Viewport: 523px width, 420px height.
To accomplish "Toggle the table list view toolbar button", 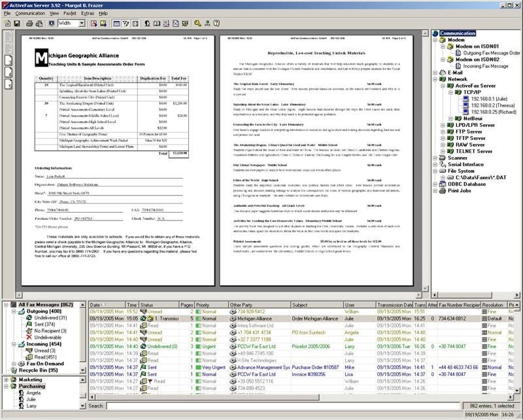I will (x=116, y=24).
